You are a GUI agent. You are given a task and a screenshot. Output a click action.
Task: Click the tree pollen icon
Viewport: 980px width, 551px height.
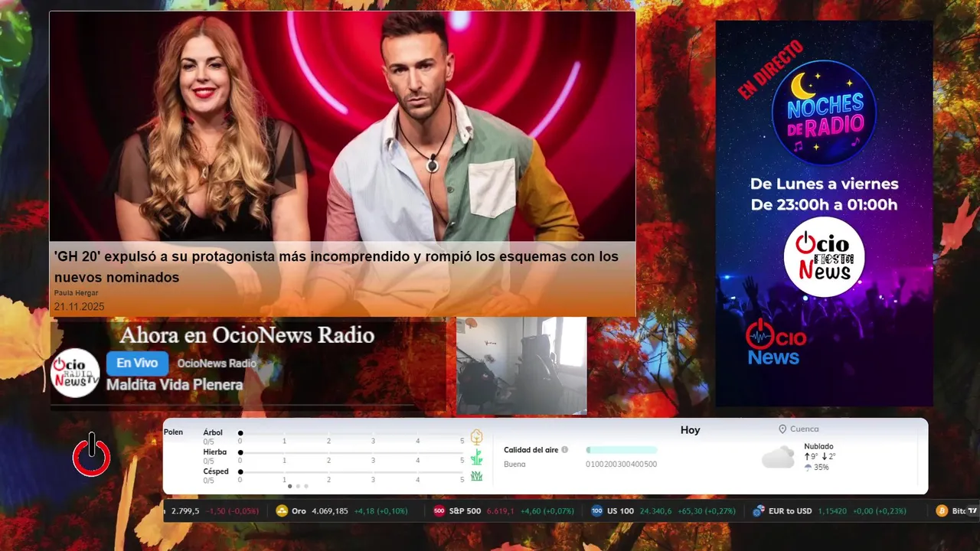(x=476, y=437)
